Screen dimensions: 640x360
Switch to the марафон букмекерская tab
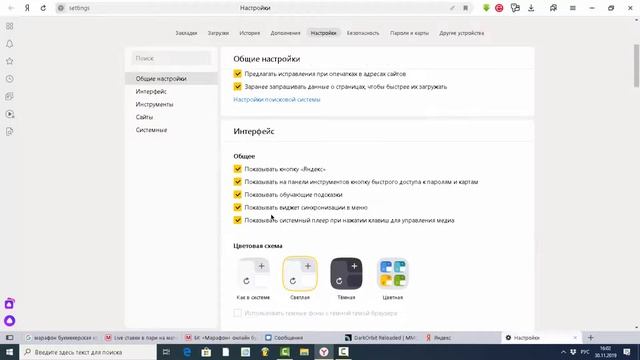point(60,338)
